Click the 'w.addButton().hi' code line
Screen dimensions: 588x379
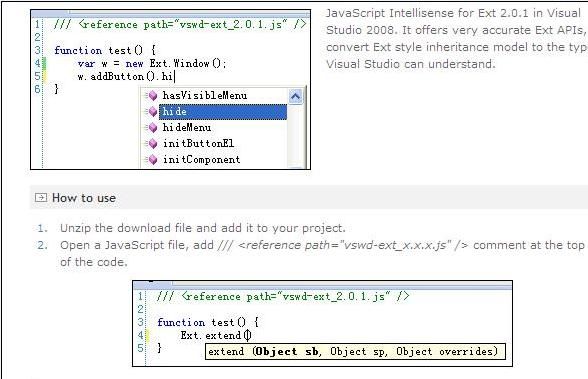point(126,76)
